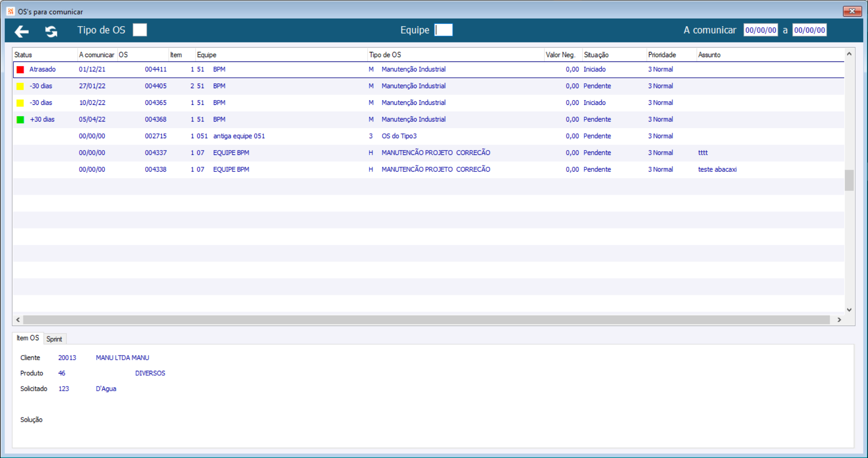Screen dimensions: 868x458
Task: Sort by the A comunicar column header
Action: [97, 55]
